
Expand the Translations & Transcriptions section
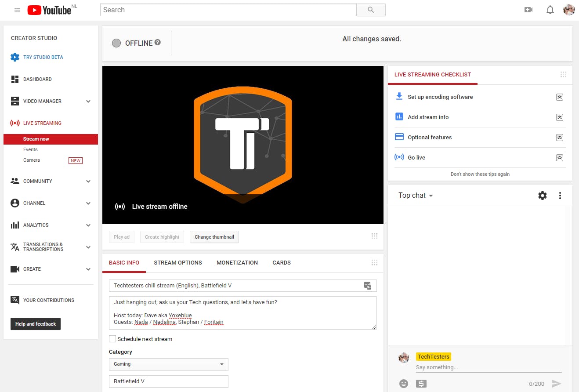point(88,247)
